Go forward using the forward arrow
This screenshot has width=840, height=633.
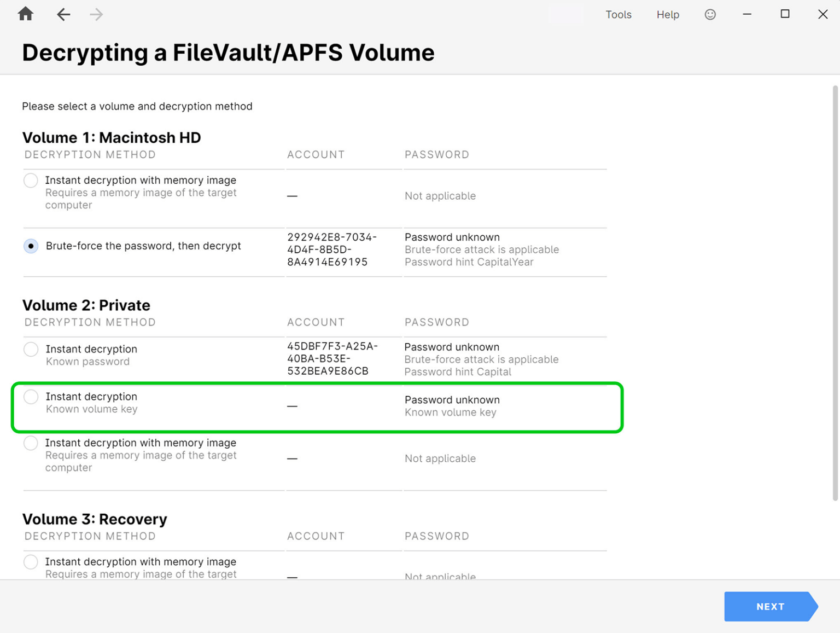pyautogui.click(x=96, y=14)
